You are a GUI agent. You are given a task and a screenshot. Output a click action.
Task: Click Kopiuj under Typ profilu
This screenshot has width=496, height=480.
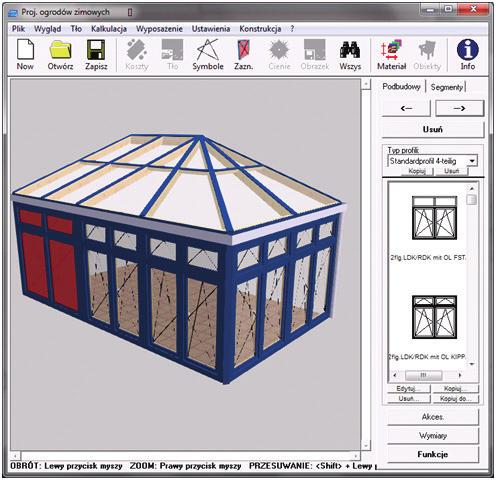417,171
